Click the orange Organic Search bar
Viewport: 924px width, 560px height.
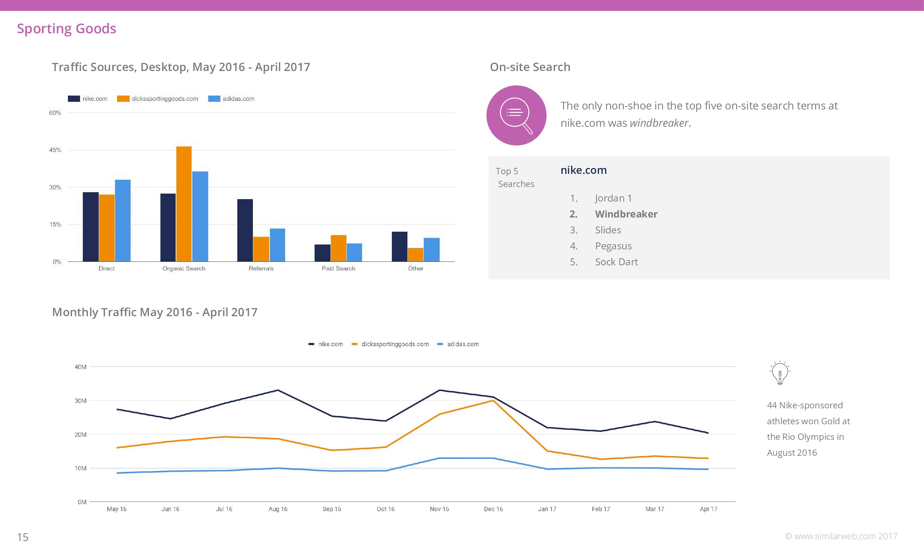coord(184,204)
